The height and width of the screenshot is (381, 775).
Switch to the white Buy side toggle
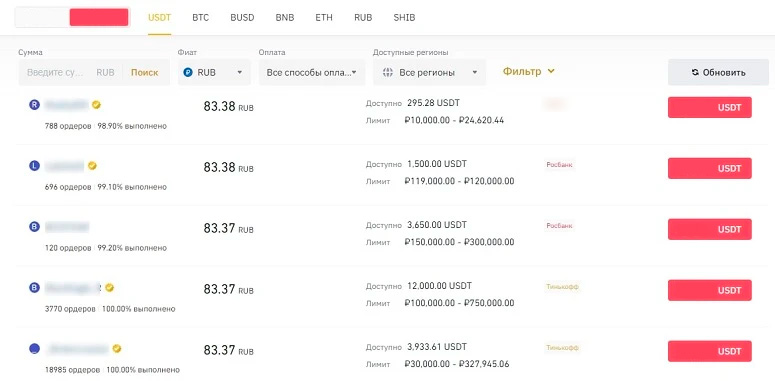(43, 17)
